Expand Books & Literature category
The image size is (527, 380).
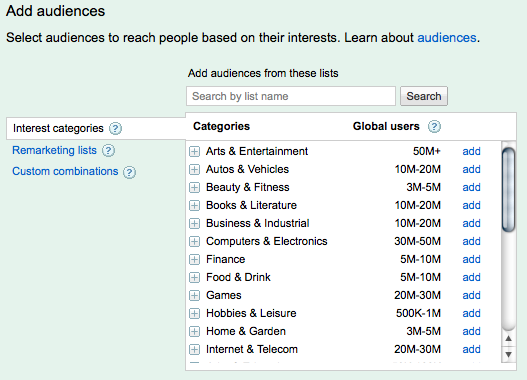[x=194, y=205]
